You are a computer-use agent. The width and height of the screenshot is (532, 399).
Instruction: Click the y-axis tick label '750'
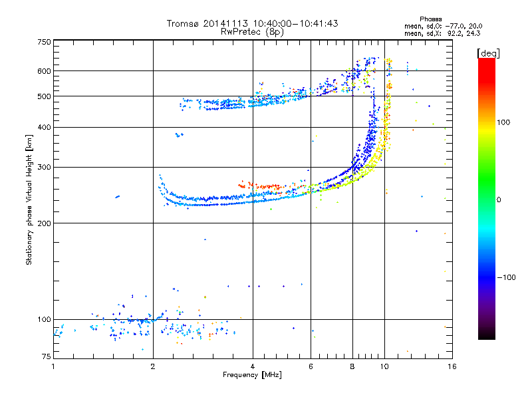pyautogui.click(x=44, y=42)
